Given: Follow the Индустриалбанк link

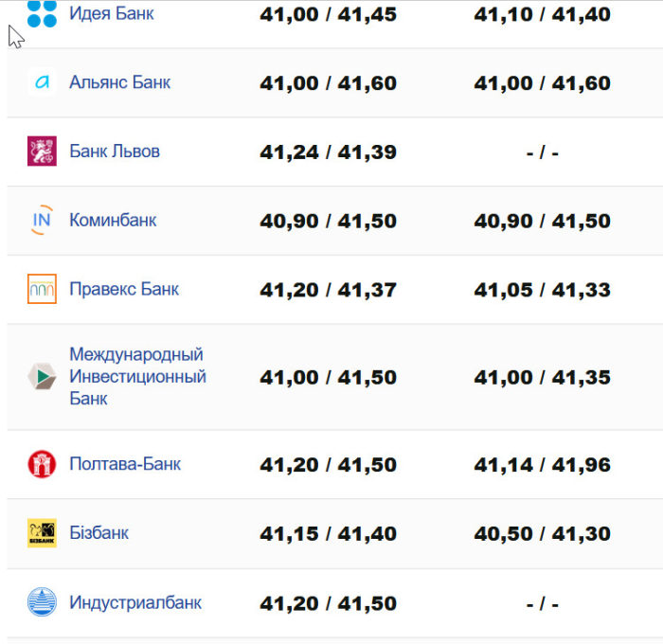Looking at the screenshot, I should 135,602.
